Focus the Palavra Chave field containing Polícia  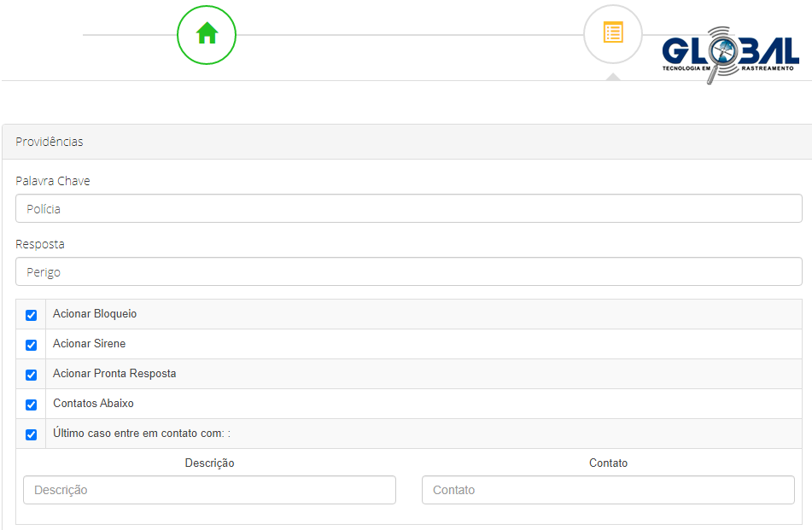point(408,208)
